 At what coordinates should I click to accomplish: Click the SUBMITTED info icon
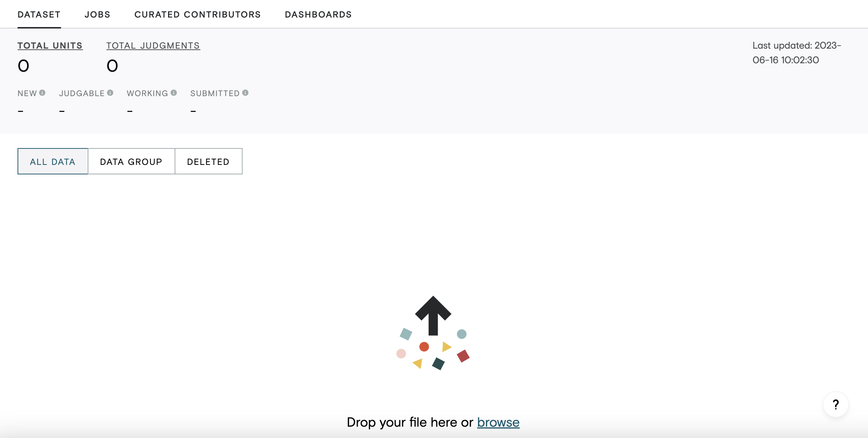(x=245, y=93)
